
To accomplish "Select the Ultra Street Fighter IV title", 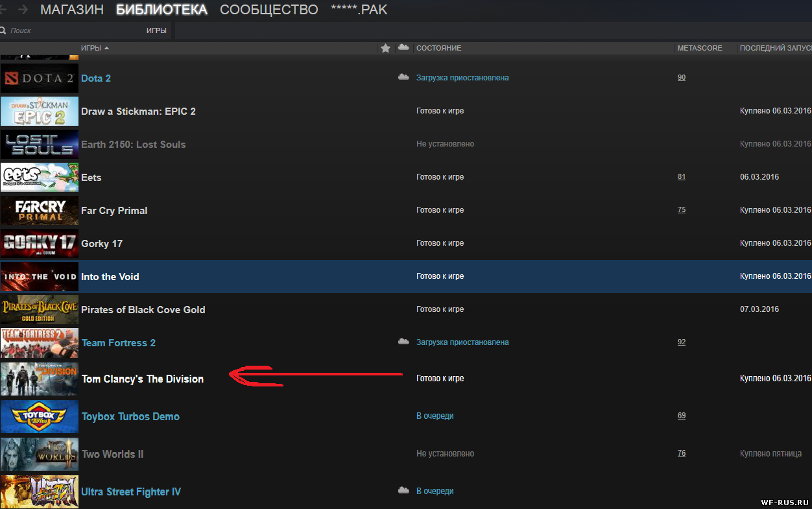I will point(131,491).
